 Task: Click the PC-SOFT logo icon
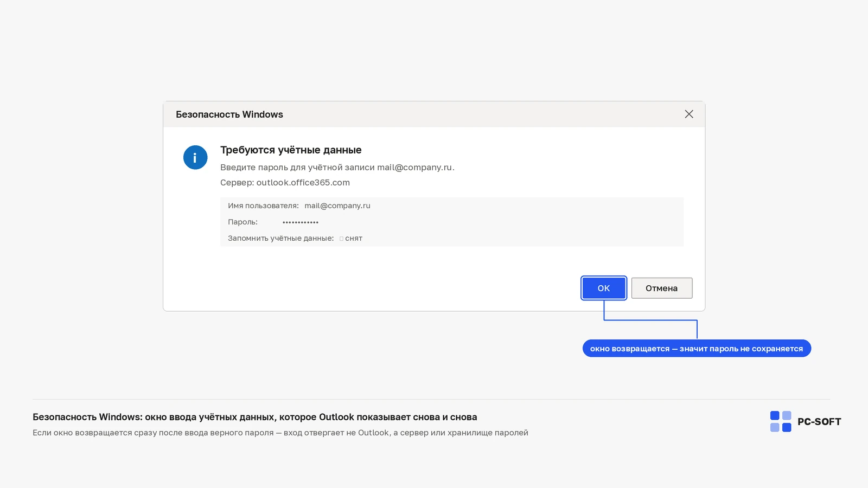[x=781, y=421]
